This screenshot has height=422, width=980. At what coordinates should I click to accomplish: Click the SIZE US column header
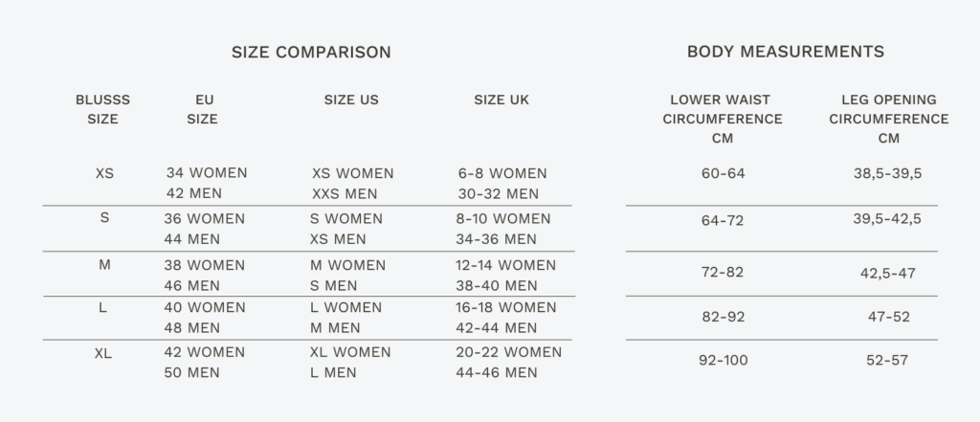pos(351,100)
